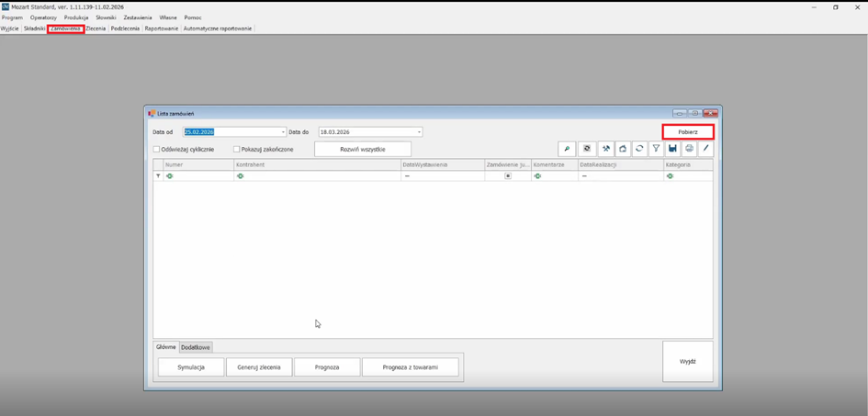Toggle the Zamówienie filter row checkbox
This screenshot has width=868, height=416.
click(508, 175)
